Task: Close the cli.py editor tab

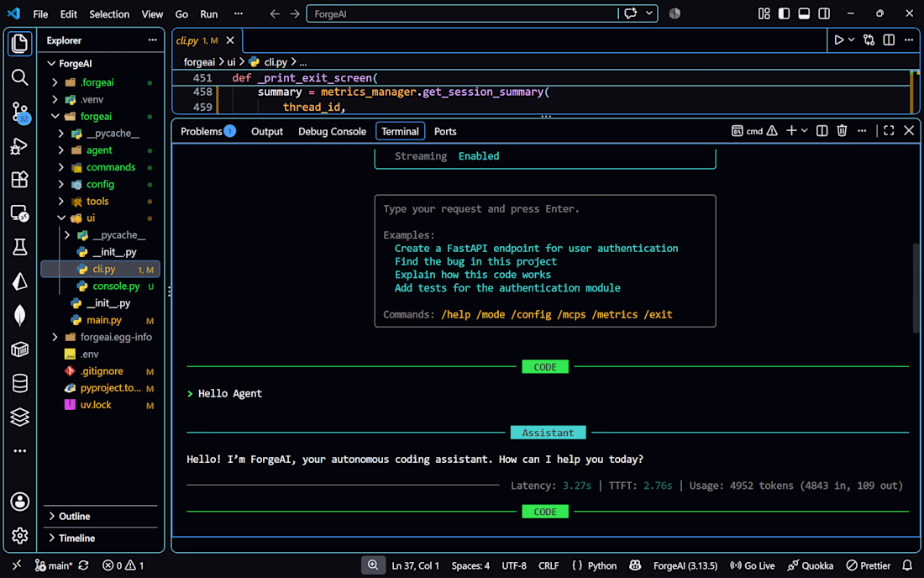Action: pos(230,40)
